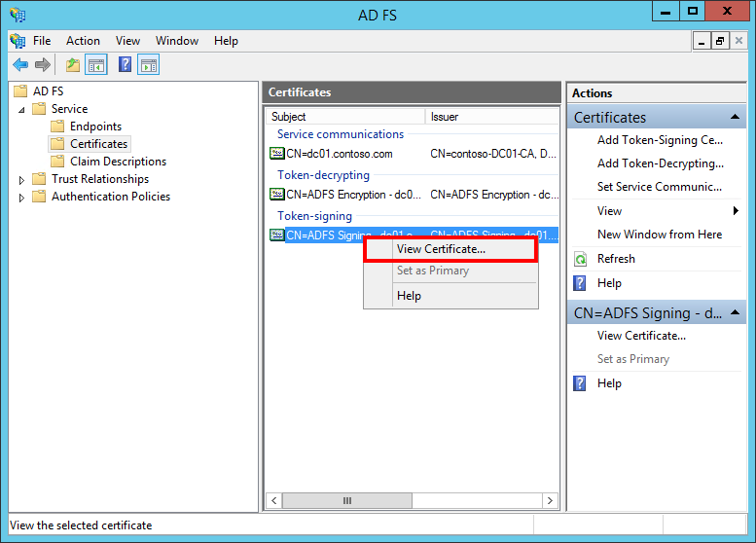The image size is (756, 543).
Task: Click Help icon under CN=ADFS Signing actions
Action: click(580, 383)
